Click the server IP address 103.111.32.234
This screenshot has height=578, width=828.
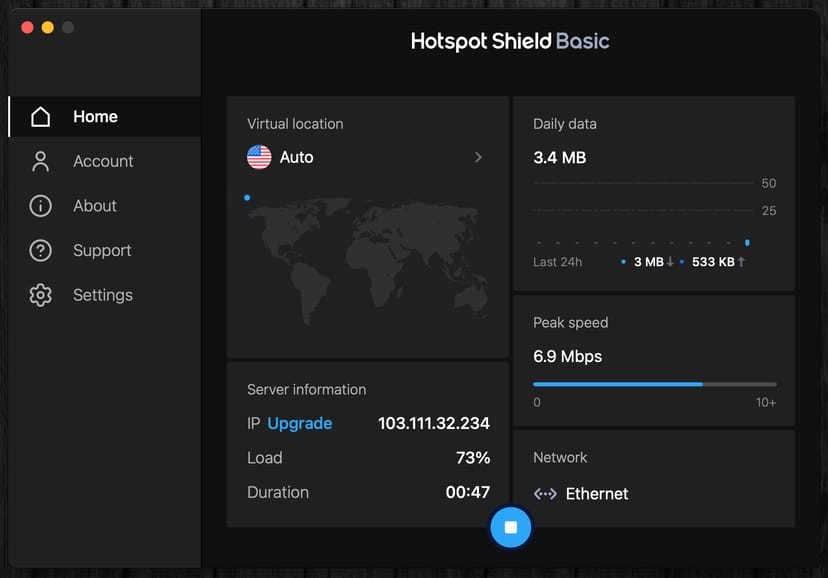point(433,423)
